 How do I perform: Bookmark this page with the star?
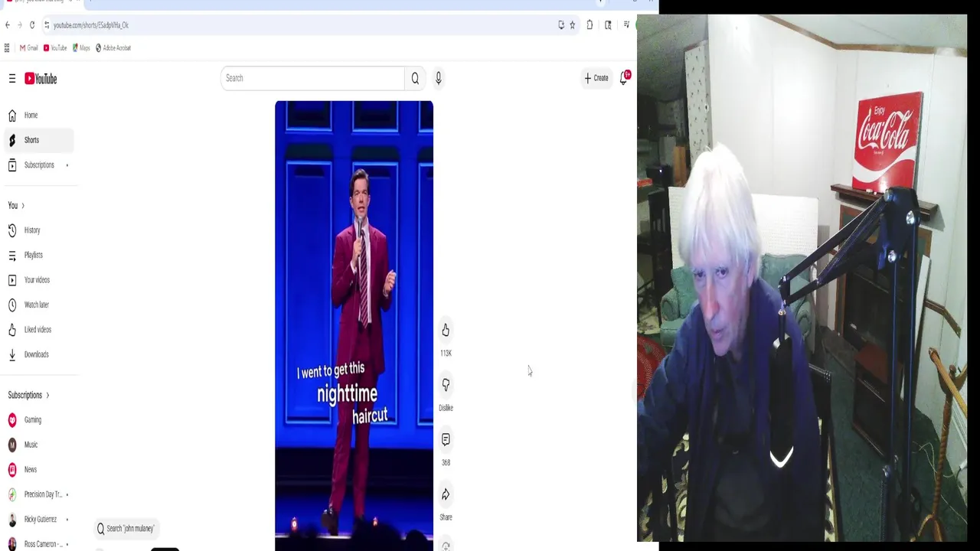pos(572,25)
